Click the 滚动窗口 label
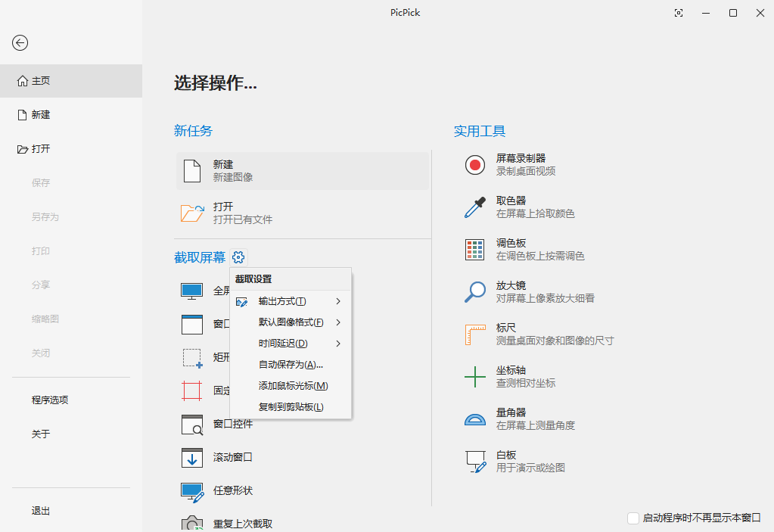The width and height of the screenshot is (774, 532). [232, 458]
